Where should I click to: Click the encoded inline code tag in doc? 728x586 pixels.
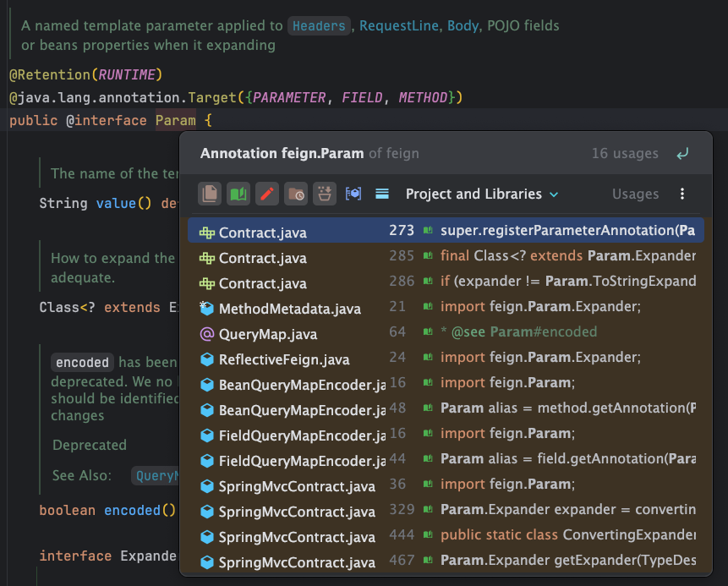[82, 362]
